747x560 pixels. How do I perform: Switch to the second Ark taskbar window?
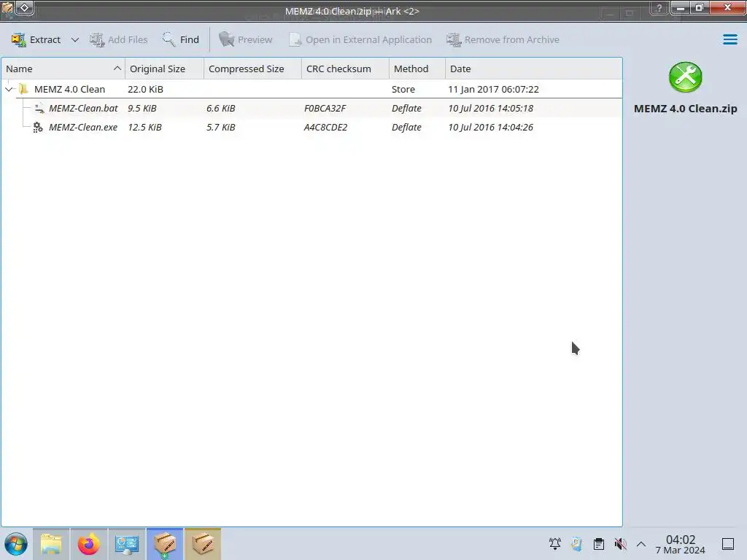click(x=203, y=544)
